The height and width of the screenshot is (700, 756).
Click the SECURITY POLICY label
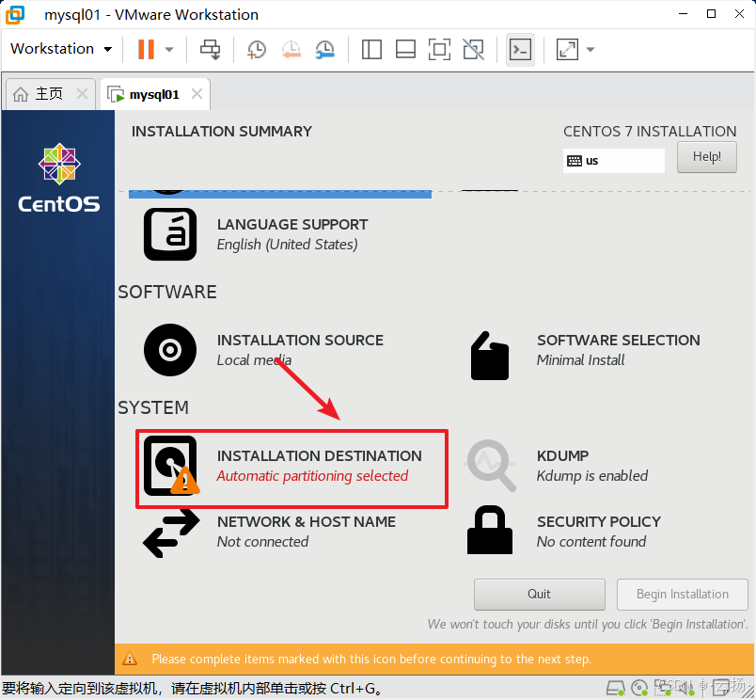tap(598, 521)
